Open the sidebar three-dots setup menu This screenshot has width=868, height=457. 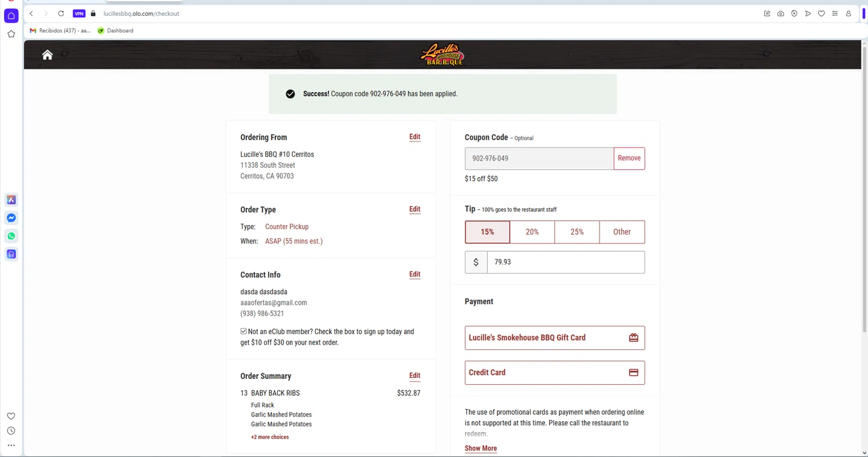coord(11,445)
